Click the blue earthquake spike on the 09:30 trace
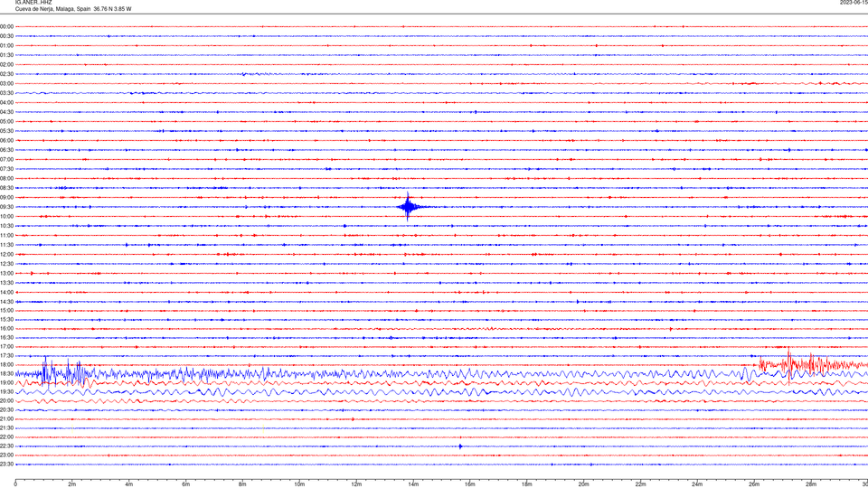The height and width of the screenshot is (488, 868). 409,207
